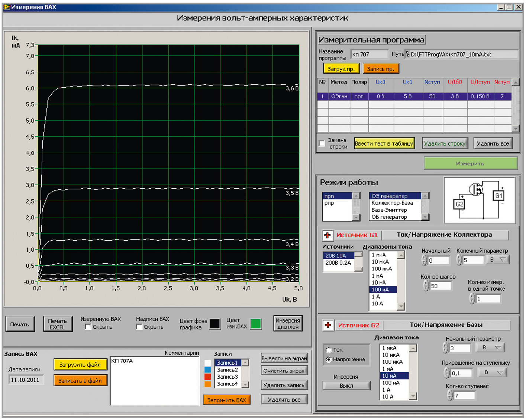Enable the Замена строки checkbox

point(322,143)
